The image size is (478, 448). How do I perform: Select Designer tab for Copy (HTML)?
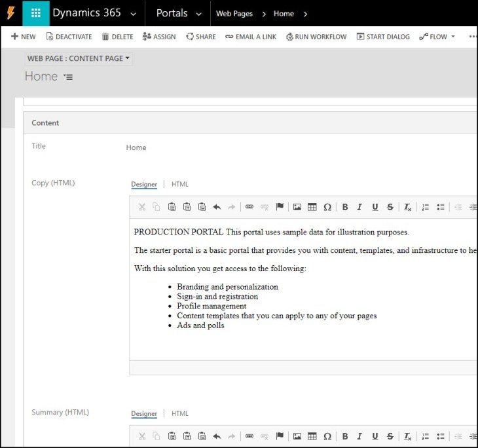[x=144, y=184]
